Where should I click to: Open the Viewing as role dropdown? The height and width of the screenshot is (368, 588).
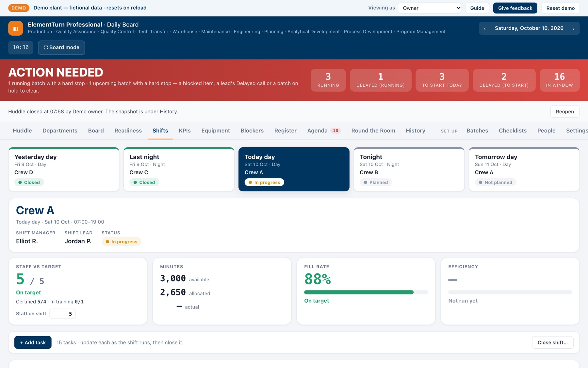429,8
